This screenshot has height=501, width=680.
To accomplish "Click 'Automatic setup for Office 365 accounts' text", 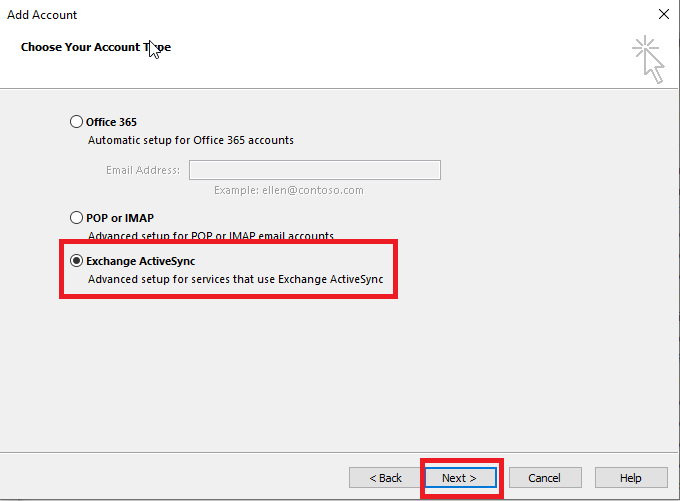I will click(x=191, y=140).
